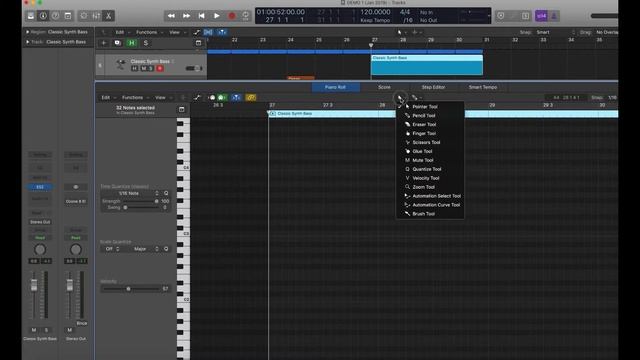The width and height of the screenshot is (640, 360).
Task: Choose Velocity Tool from tool menu
Action: [x=430, y=178]
